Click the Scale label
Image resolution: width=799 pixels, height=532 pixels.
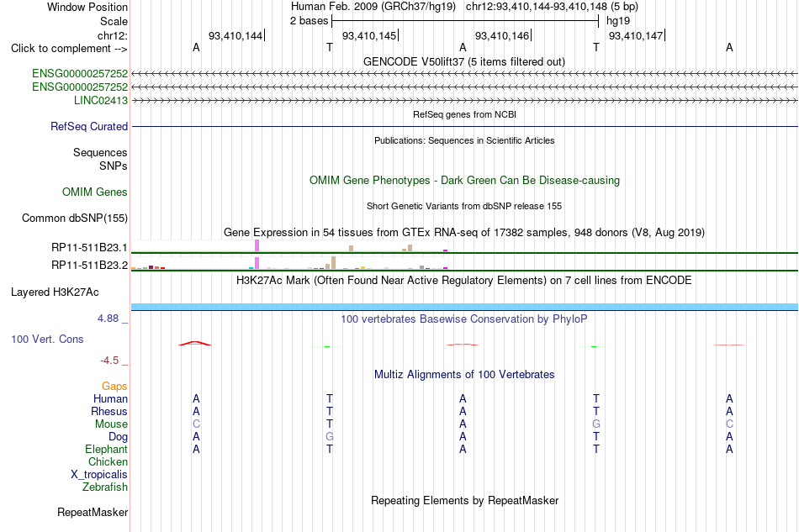coord(114,21)
